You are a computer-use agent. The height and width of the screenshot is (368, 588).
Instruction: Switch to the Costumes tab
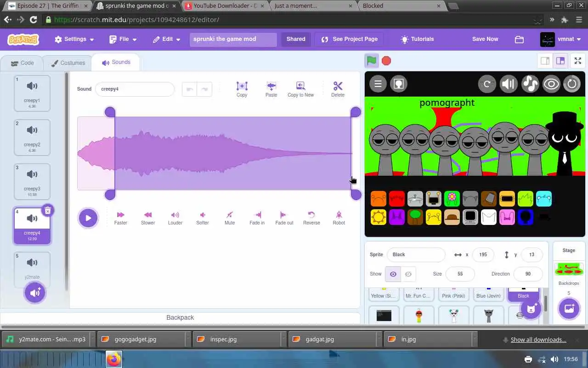click(68, 63)
